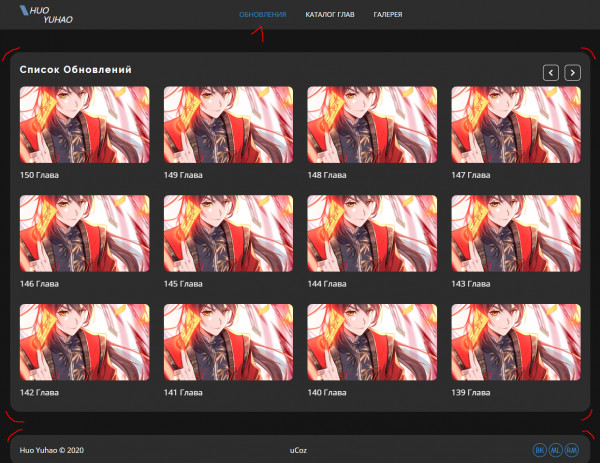Go to the next updates page arrow
600x463 pixels.
coord(572,73)
